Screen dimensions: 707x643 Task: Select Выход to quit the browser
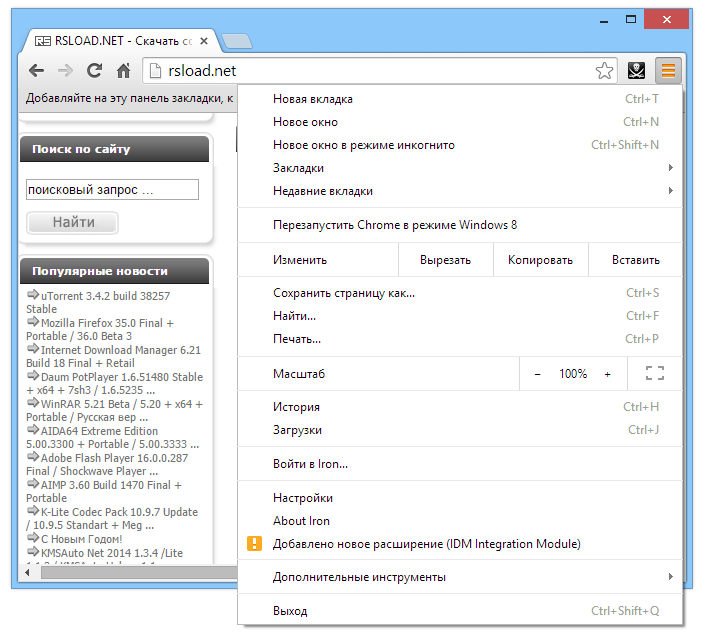pos(460,611)
